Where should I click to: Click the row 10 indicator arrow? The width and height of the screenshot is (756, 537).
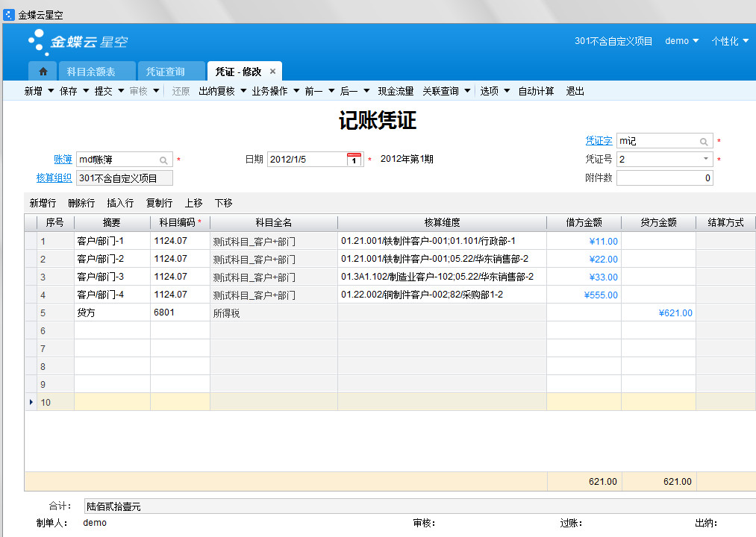pyautogui.click(x=31, y=402)
